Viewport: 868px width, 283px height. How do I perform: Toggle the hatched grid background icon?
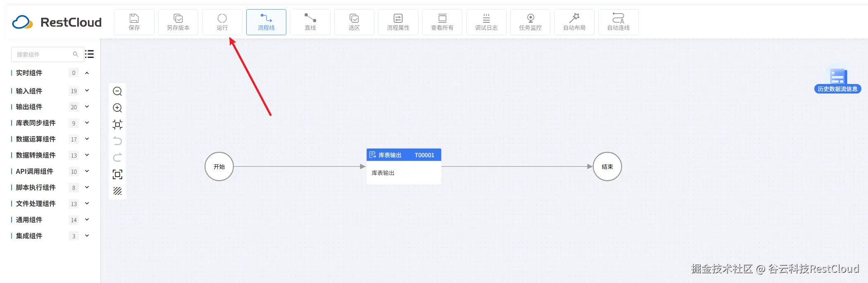tap(117, 191)
